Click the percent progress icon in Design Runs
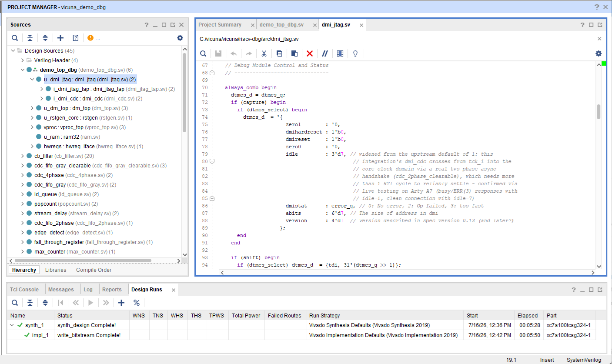Image resolution: width=612 pixels, height=364 pixels. (x=137, y=303)
